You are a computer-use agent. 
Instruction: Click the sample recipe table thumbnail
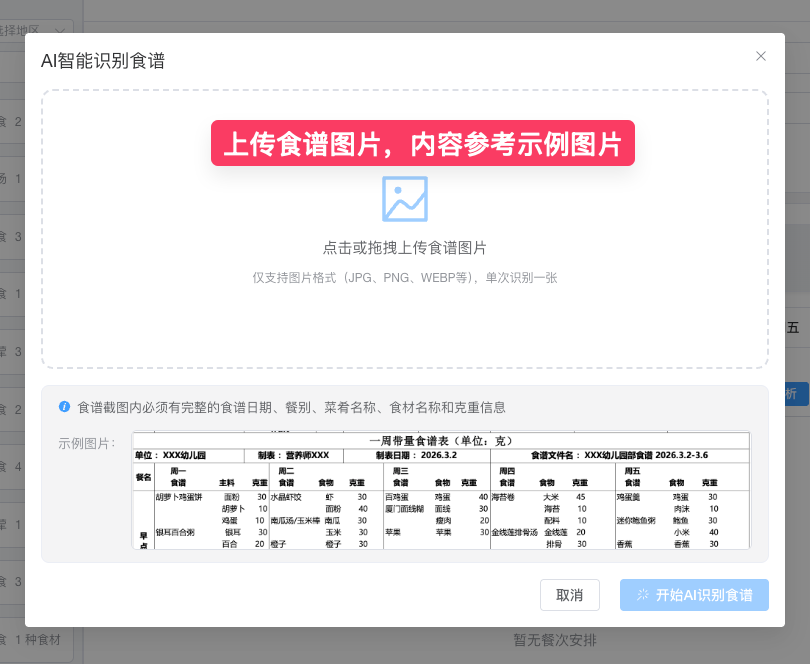440,493
